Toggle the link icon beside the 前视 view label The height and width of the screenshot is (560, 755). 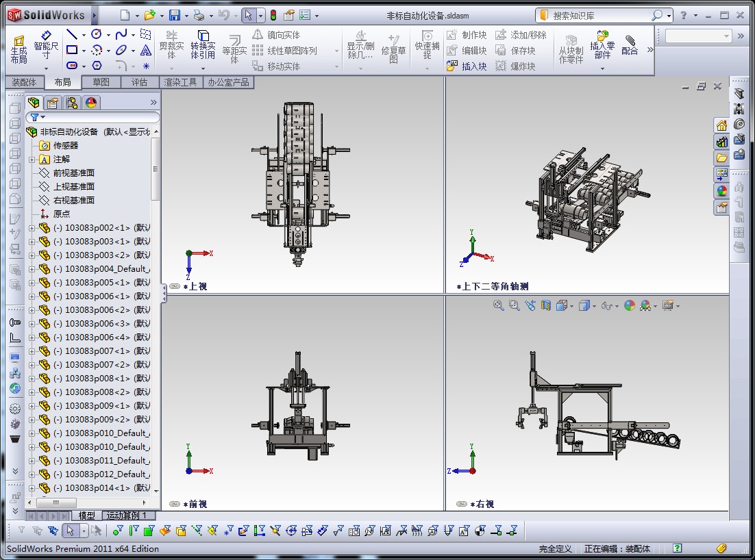[x=174, y=504]
